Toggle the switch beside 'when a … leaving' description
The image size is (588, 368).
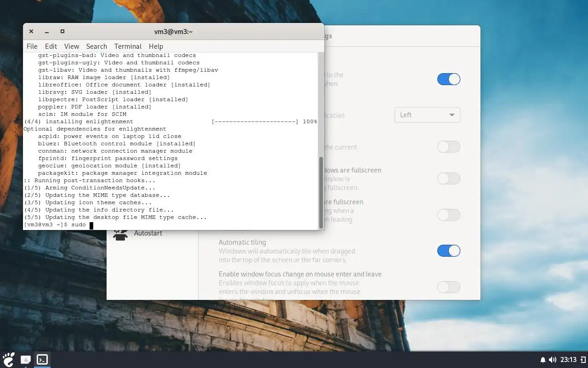[448, 215]
